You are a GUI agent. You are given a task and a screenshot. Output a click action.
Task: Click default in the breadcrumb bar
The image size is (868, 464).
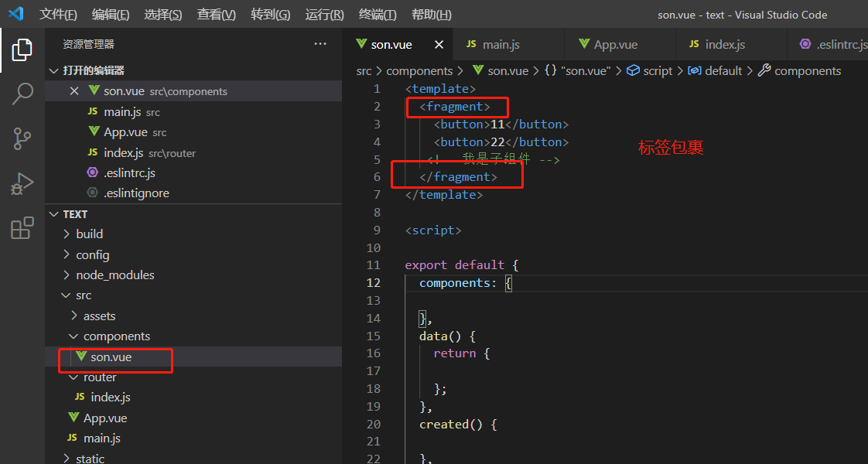pyautogui.click(x=715, y=70)
